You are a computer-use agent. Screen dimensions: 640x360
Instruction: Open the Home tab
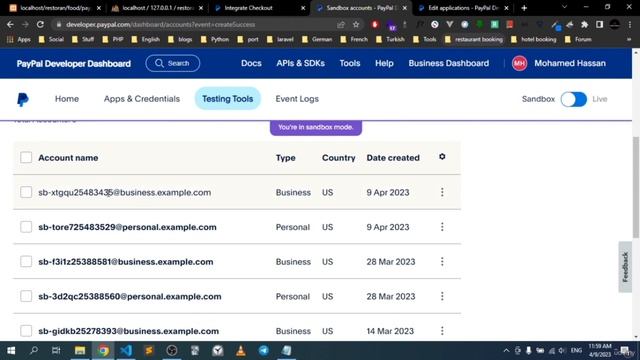click(67, 99)
